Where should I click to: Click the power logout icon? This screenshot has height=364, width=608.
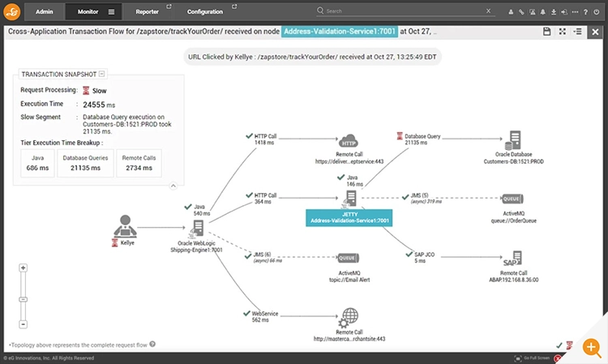click(597, 12)
